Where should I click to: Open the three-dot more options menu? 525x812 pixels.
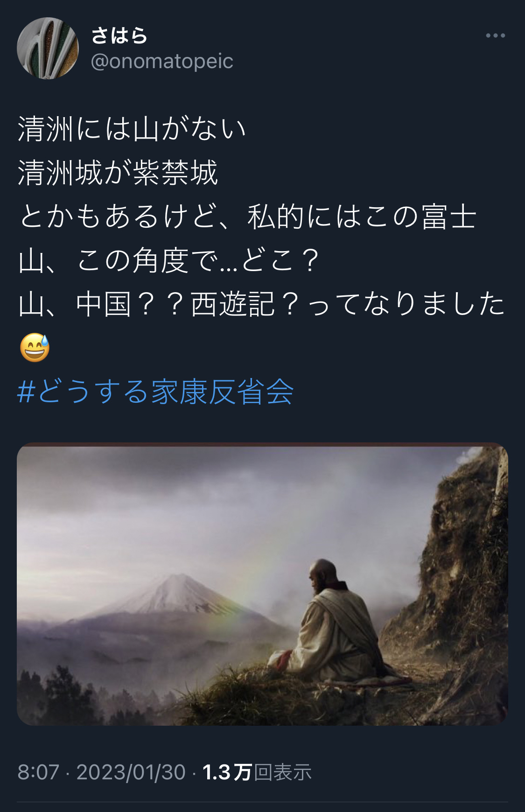pos(495,35)
